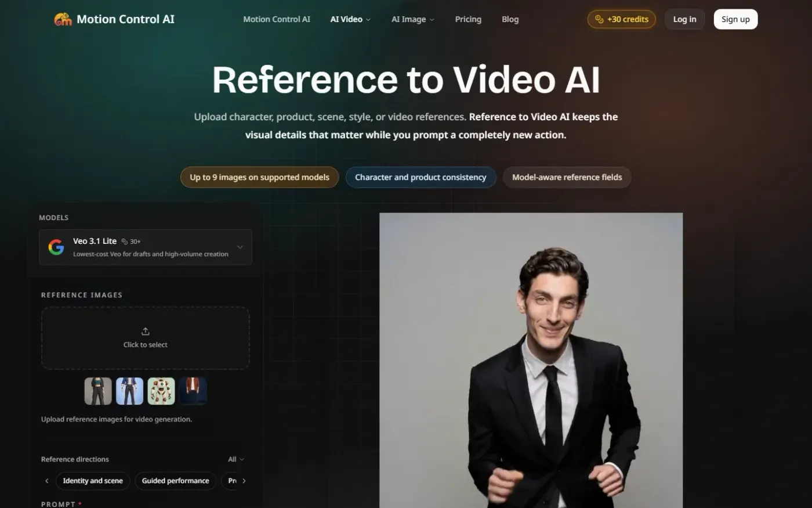Click the upload icon in Reference Images
Screen dimensions: 812x508
tap(146, 332)
